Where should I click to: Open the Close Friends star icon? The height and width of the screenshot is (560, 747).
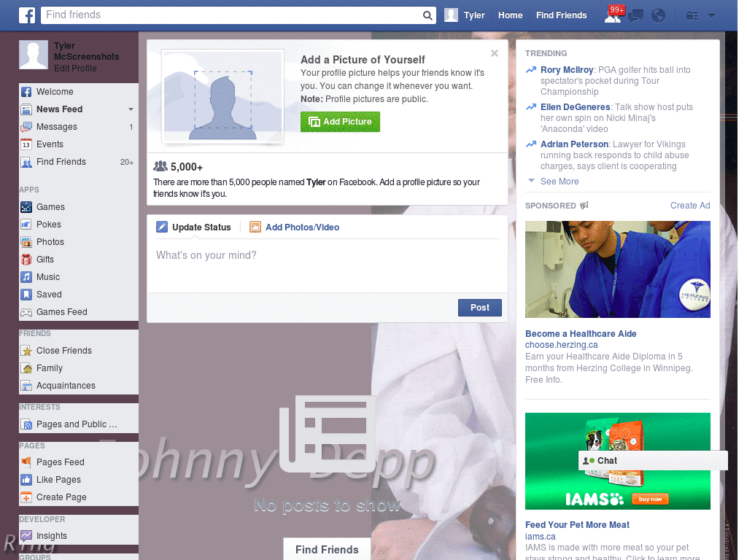(x=26, y=351)
